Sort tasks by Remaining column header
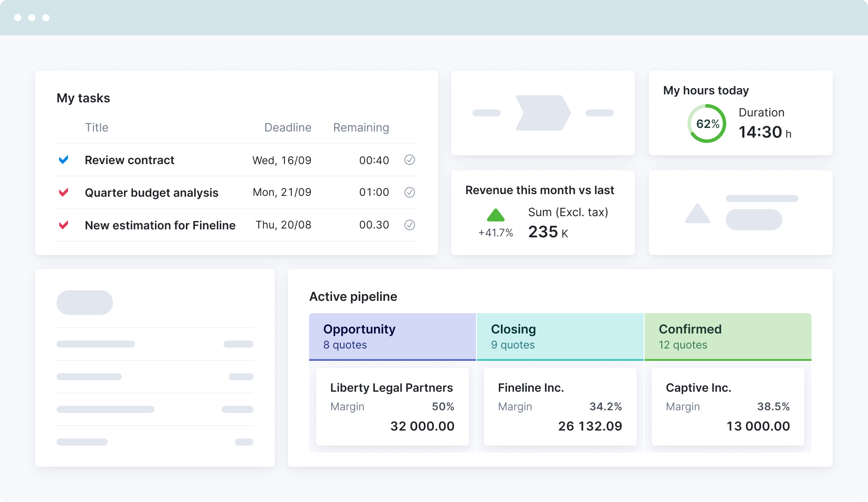This screenshot has width=868, height=502. pyautogui.click(x=361, y=127)
